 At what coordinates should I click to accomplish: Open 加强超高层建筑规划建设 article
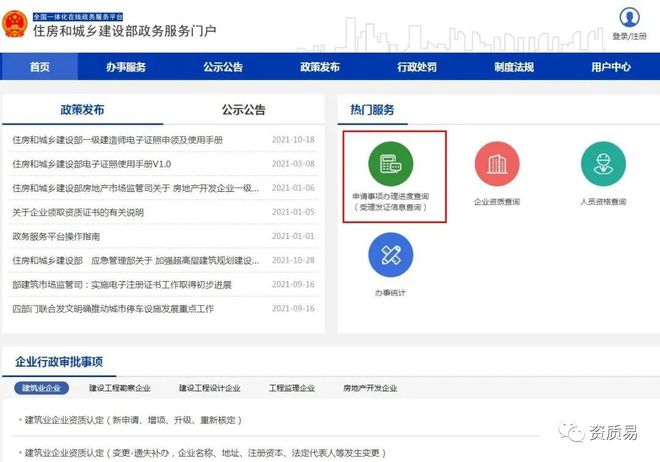pos(136,260)
